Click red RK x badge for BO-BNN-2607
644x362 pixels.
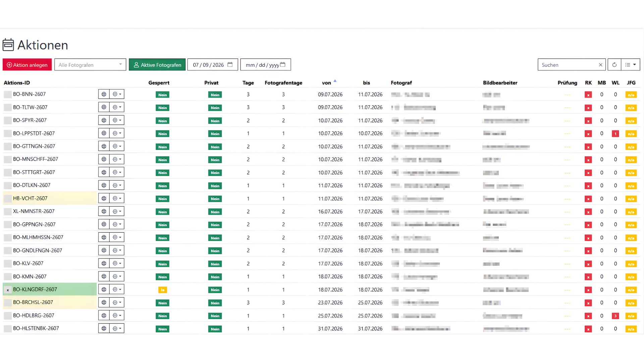click(588, 95)
